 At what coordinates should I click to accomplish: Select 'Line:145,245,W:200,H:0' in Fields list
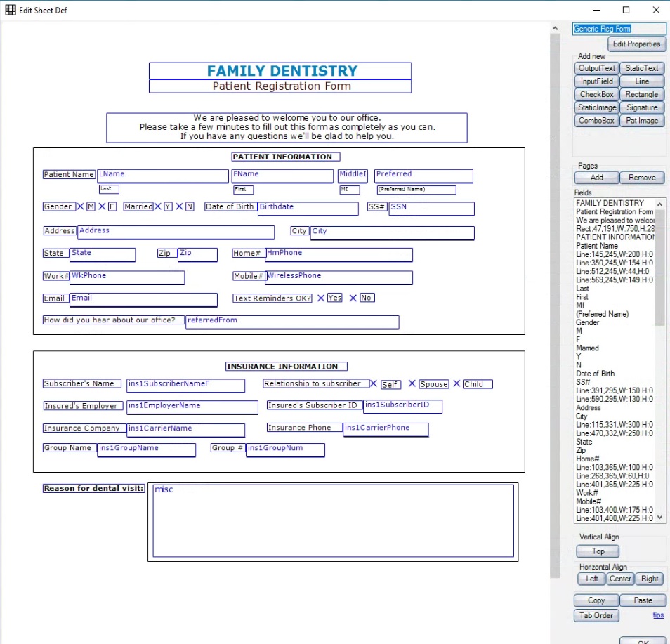click(615, 254)
